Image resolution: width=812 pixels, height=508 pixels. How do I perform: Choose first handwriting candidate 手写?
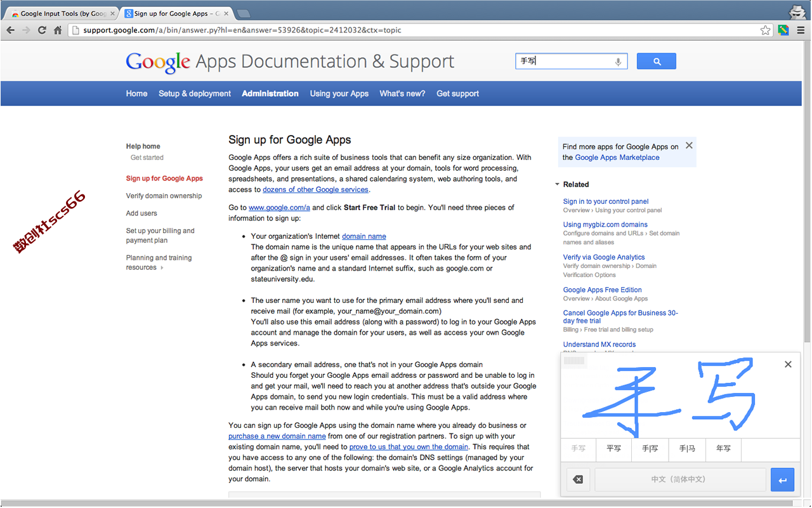click(579, 449)
